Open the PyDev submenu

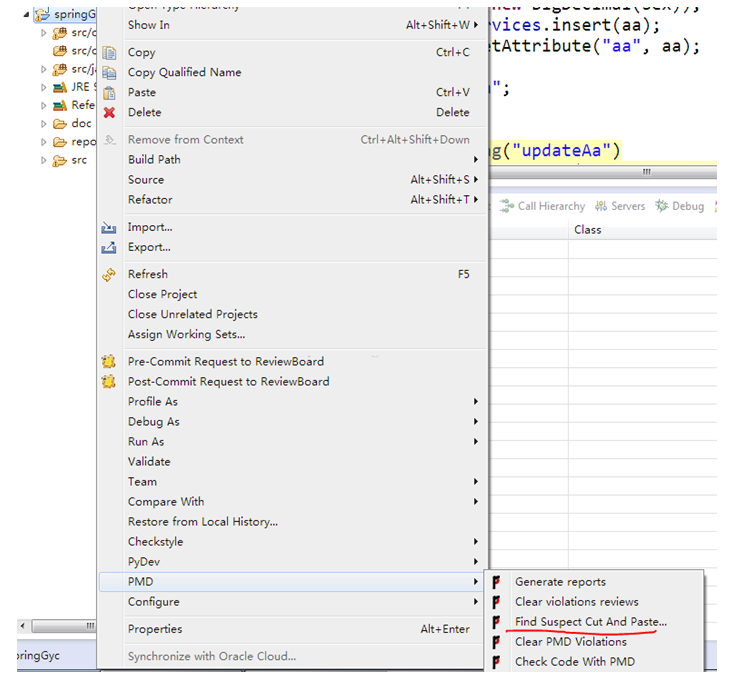point(292,562)
